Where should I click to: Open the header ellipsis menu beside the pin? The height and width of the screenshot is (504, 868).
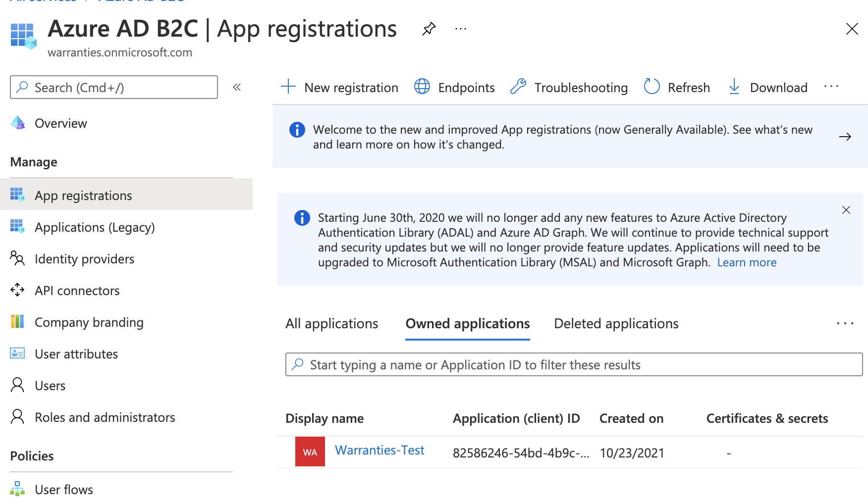(461, 29)
